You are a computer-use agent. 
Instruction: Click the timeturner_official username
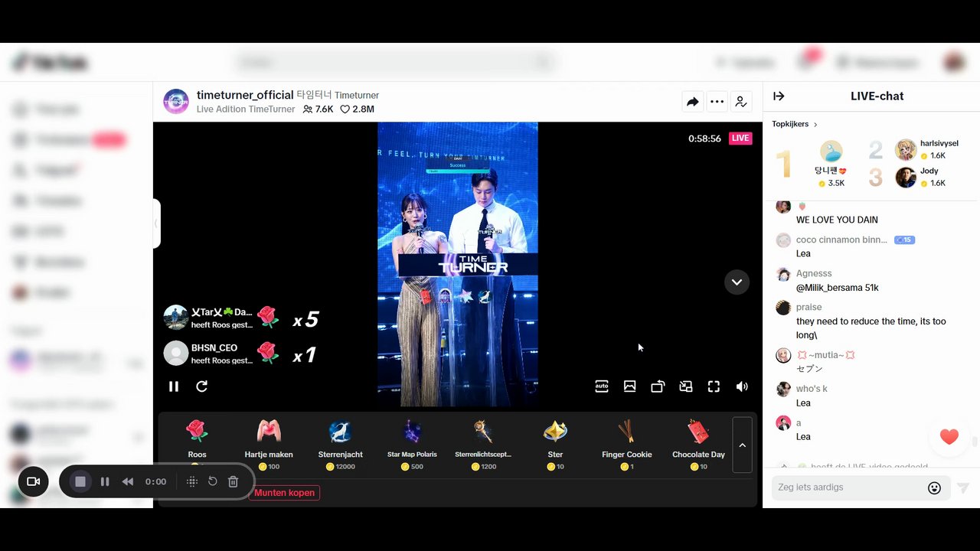tap(245, 95)
